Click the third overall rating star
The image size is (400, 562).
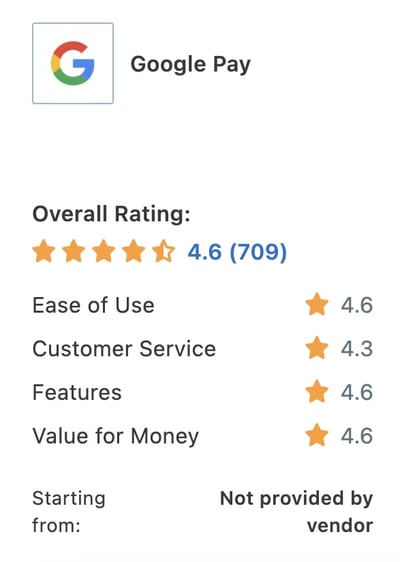point(104,251)
